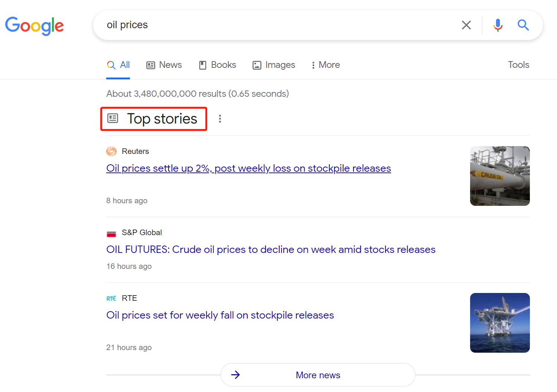
Task: Click the 'Reuters' source name
Action: point(135,151)
